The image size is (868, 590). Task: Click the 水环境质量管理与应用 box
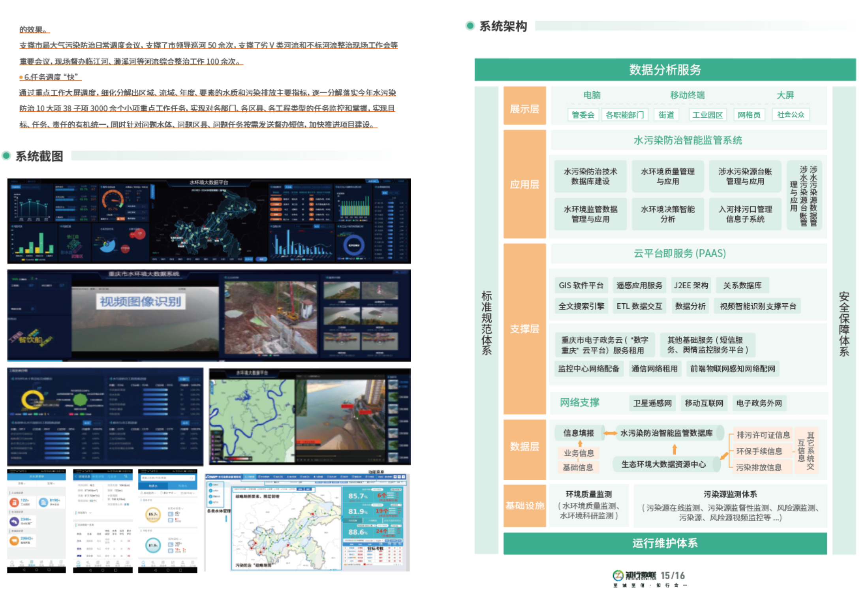(x=668, y=176)
